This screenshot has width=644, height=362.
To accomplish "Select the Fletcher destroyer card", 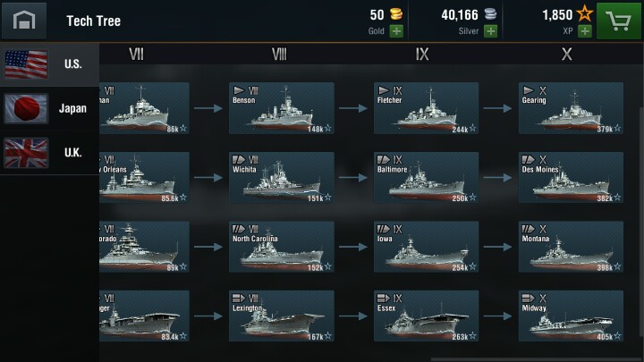I will (426, 109).
